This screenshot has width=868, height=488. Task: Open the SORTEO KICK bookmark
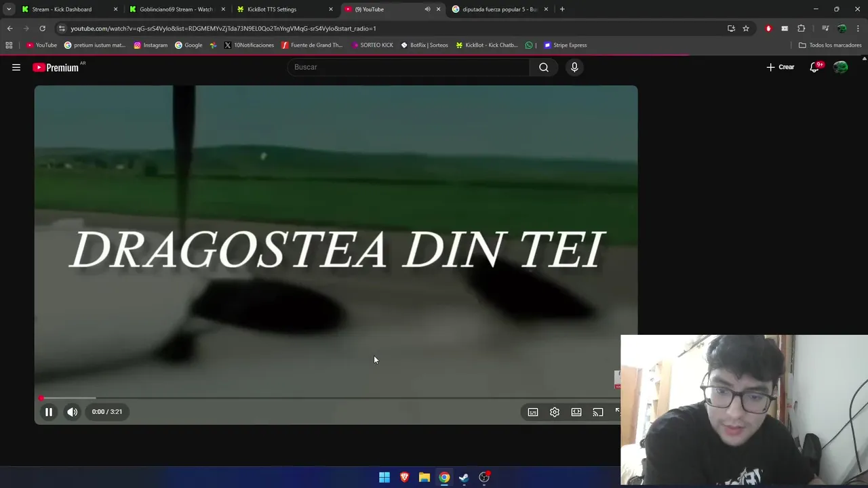tap(372, 45)
